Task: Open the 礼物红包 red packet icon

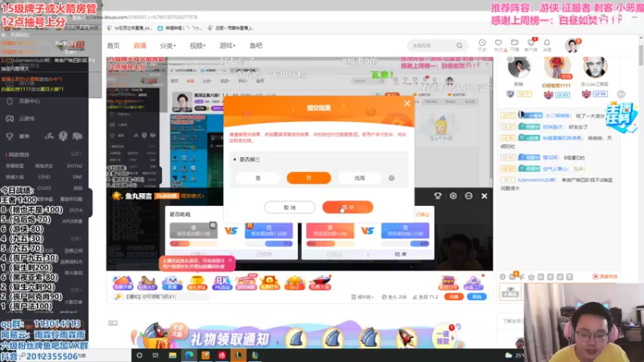Action: 270,283
